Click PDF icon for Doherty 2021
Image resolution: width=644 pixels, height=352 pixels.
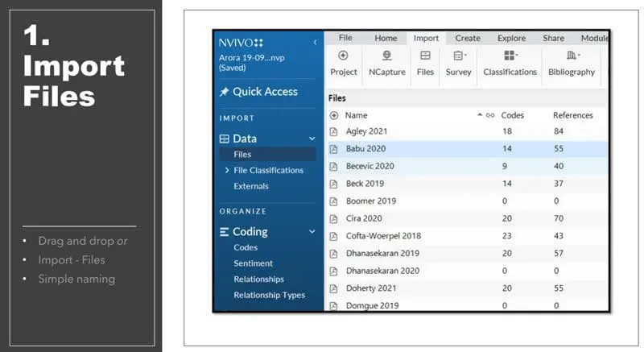[333, 288]
